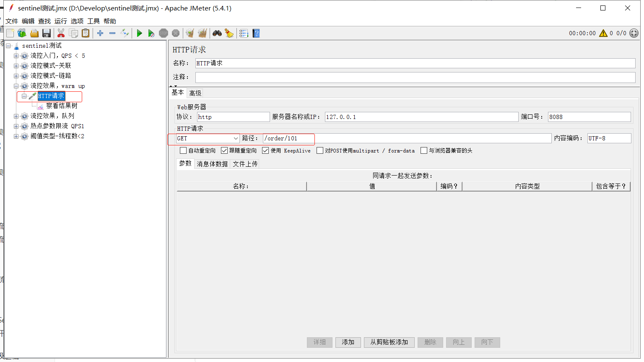The image size is (644, 362).
Task: Click the 注释 comment field
Action: click(415, 77)
